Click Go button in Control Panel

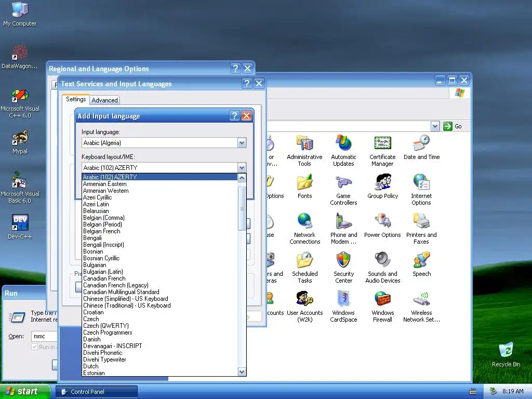coord(453,126)
